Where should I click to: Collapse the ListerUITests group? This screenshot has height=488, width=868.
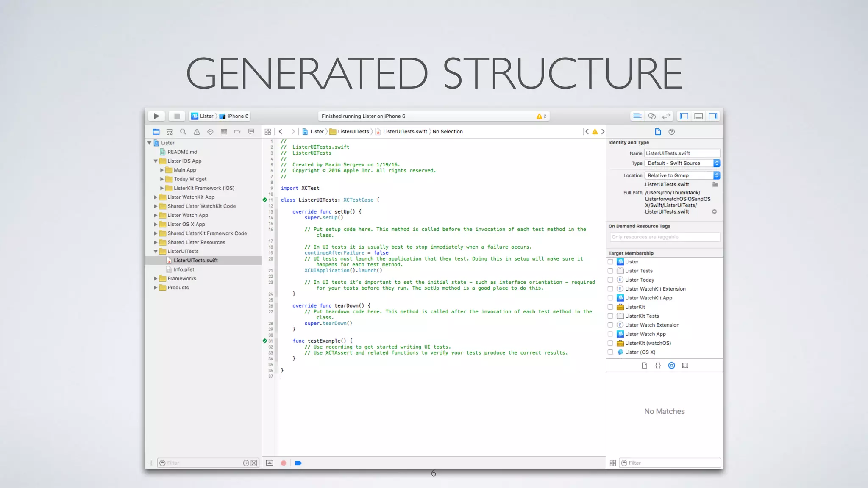pos(156,252)
